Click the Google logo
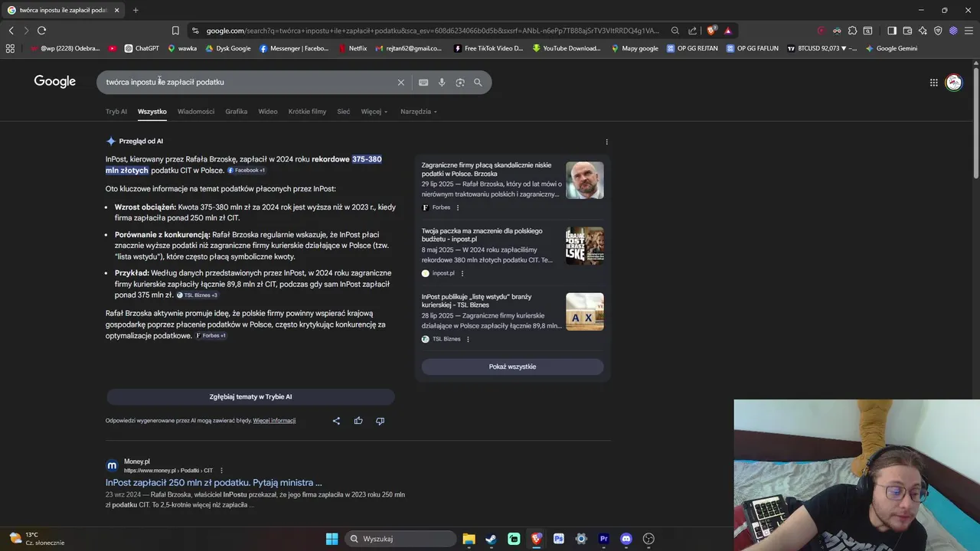The width and height of the screenshot is (980, 551). coord(55,81)
